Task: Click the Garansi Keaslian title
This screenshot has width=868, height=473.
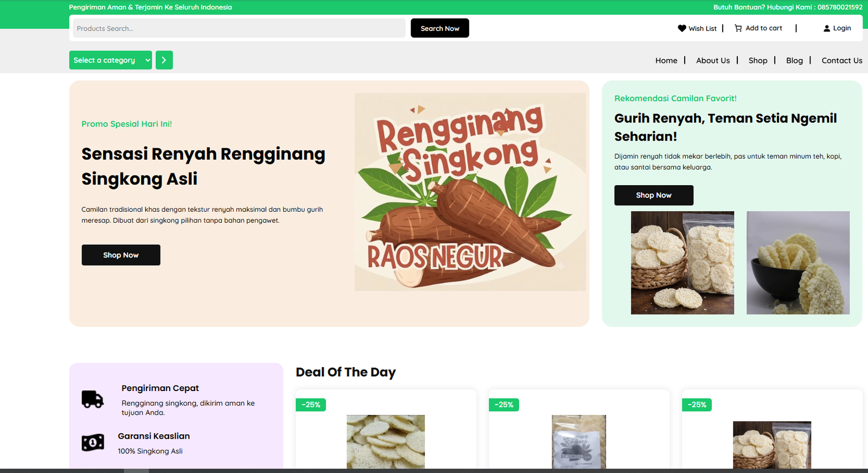Action: 154,436
